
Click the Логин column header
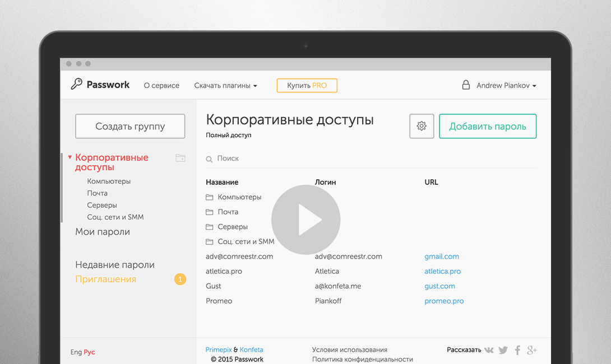pyautogui.click(x=325, y=182)
